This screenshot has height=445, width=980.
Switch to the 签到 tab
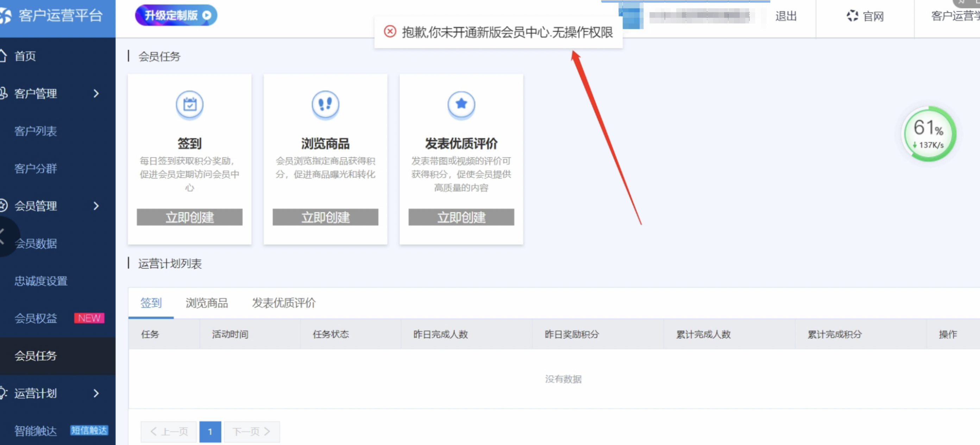pos(151,303)
